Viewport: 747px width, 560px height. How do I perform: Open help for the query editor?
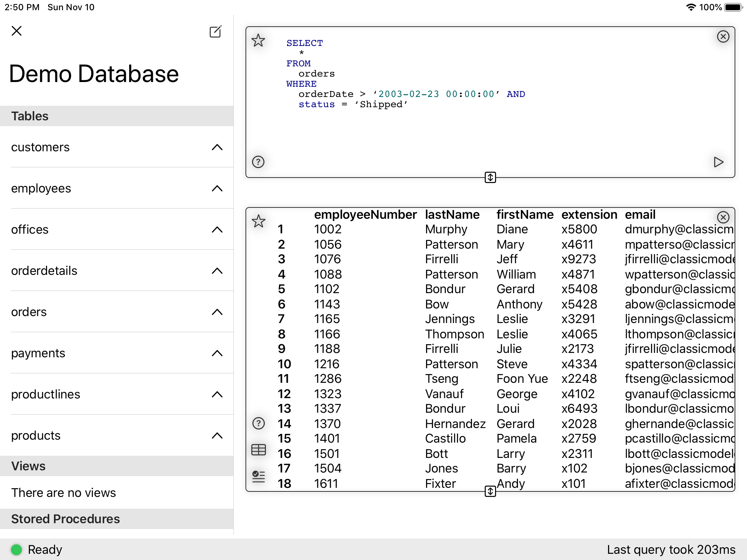[x=258, y=162]
